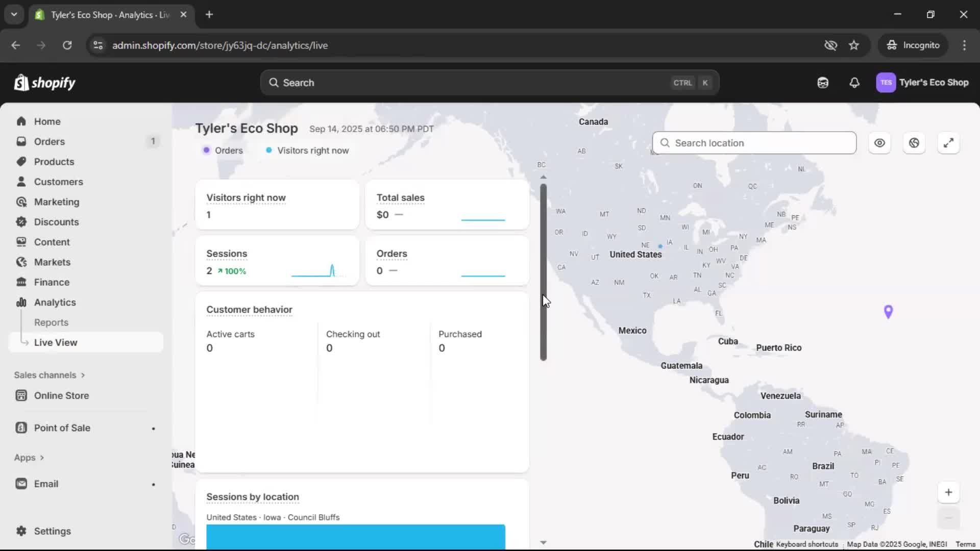The image size is (980, 551).
Task: Click the Email envelope icon
Action: click(21, 484)
